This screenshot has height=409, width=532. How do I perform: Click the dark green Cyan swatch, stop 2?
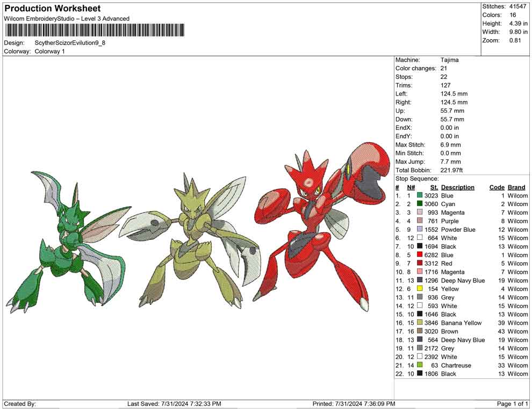420,203
